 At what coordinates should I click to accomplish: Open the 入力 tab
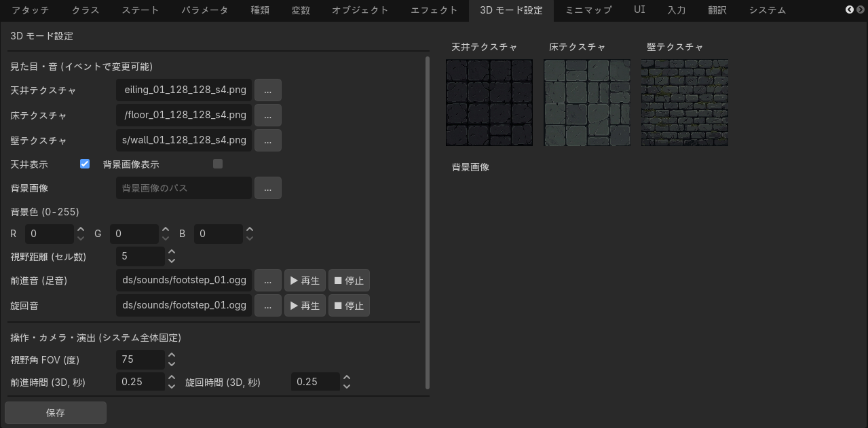click(676, 10)
